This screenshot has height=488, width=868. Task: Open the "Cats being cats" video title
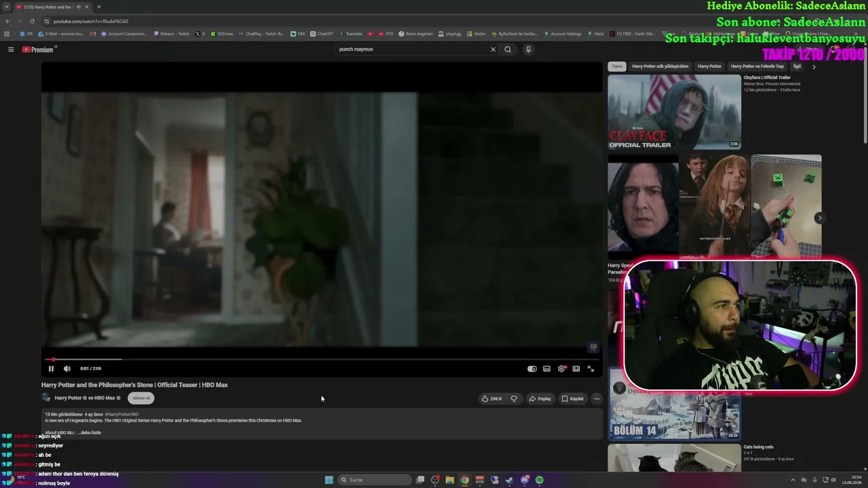point(758,447)
